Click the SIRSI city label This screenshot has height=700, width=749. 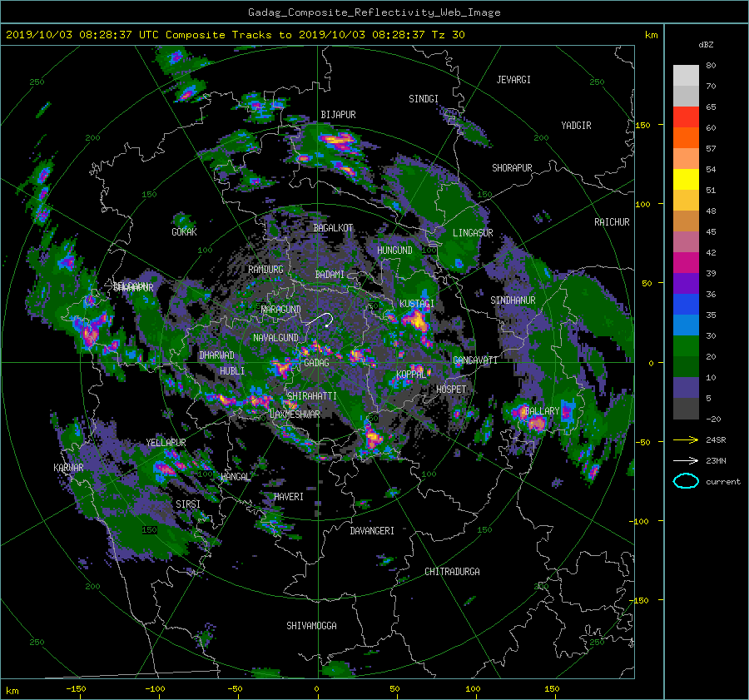click(x=188, y=504)
